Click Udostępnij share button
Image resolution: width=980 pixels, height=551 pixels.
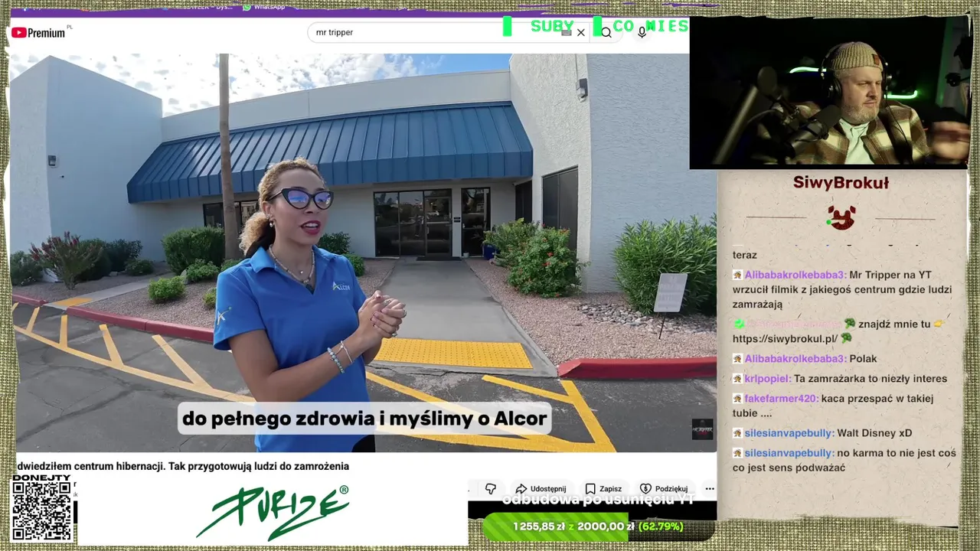541,488
